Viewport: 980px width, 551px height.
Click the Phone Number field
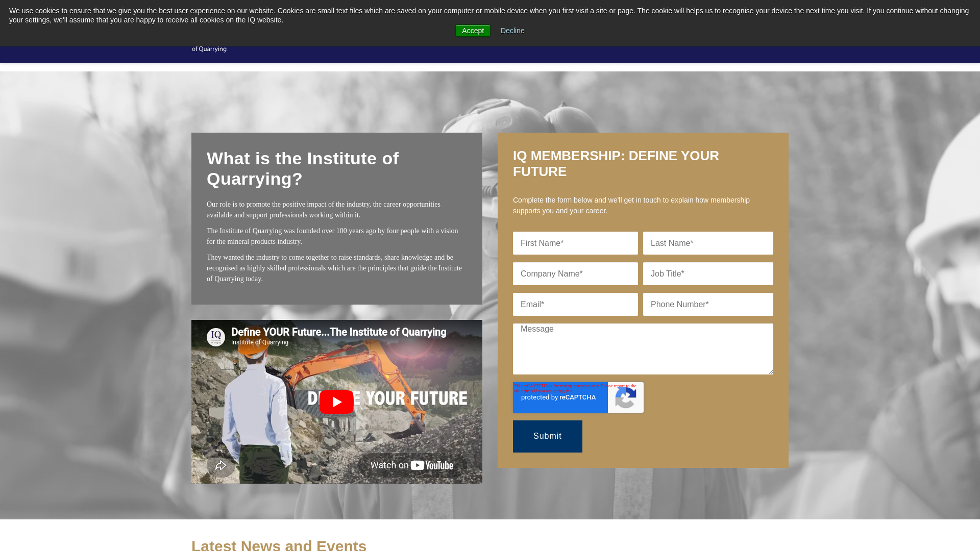tap(708, 305)
